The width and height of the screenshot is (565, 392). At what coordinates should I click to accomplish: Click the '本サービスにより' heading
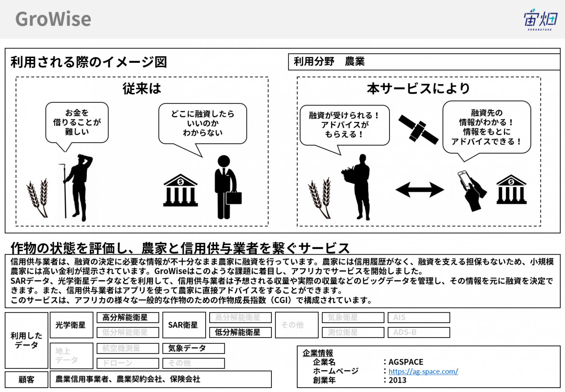point(419,88)
